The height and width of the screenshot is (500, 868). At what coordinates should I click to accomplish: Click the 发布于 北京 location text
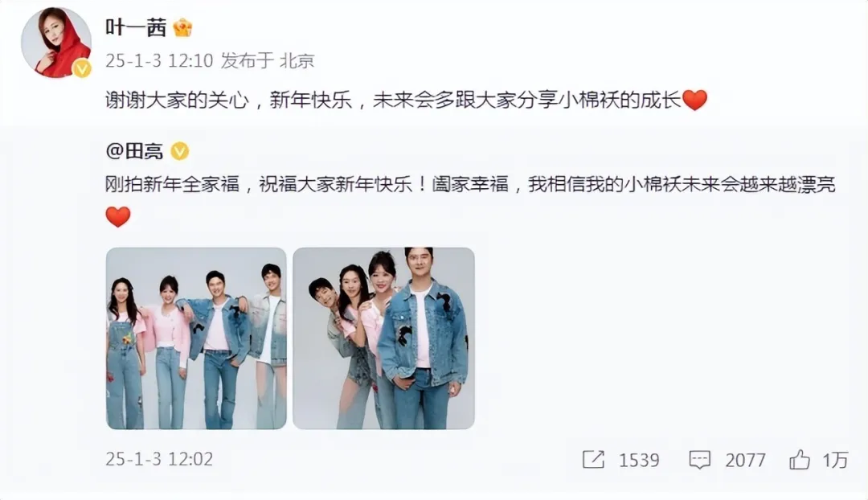268,60
